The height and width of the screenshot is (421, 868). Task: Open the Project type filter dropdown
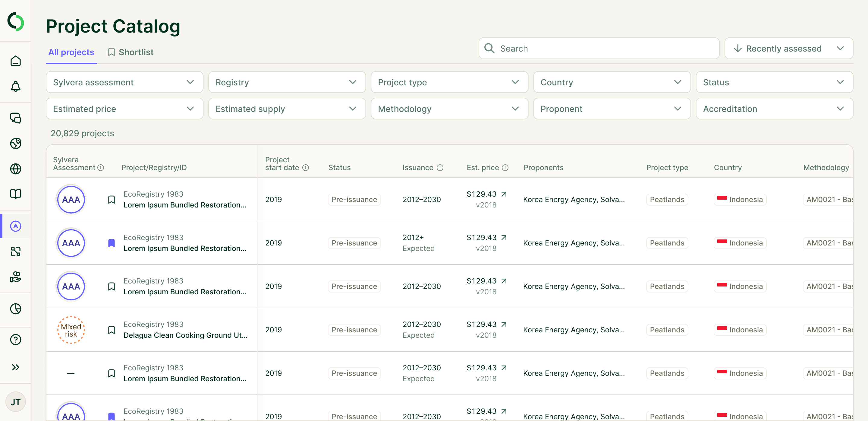click(449, 82)
